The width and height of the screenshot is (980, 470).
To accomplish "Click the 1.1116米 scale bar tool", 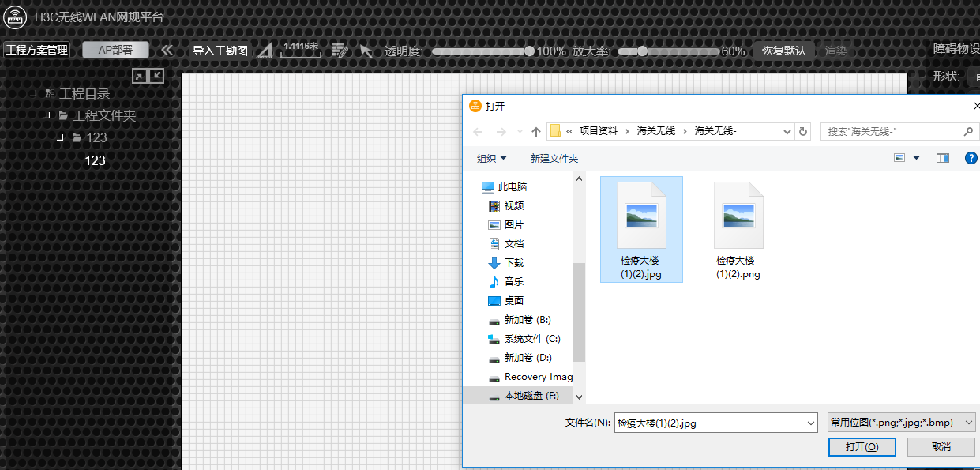I will [301, 50].
